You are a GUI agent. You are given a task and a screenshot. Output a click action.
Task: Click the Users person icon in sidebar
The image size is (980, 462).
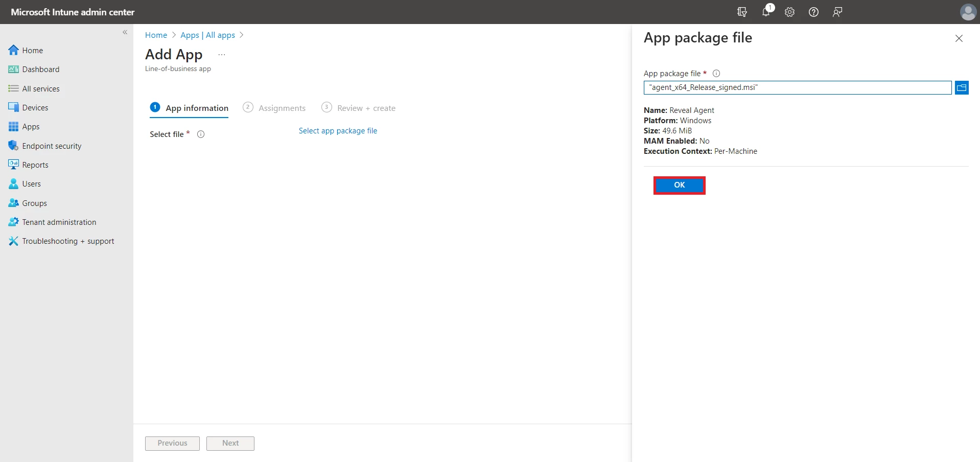click(x=14, y=183)
